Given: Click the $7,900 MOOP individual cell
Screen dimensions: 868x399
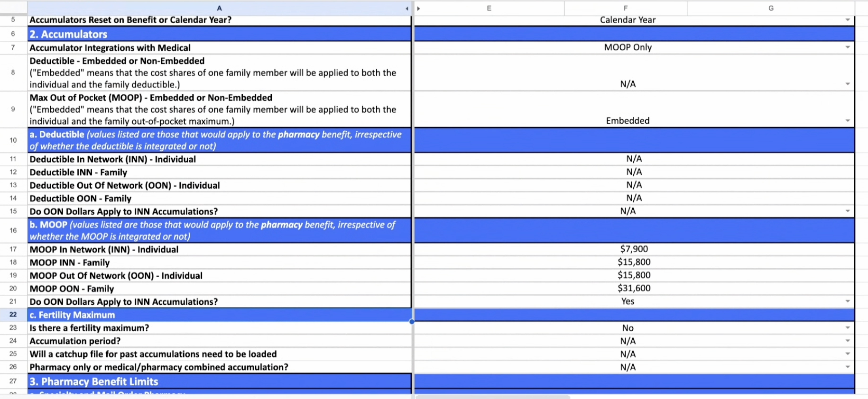Looking at the screenshot, I should click(x=634, y=249).
